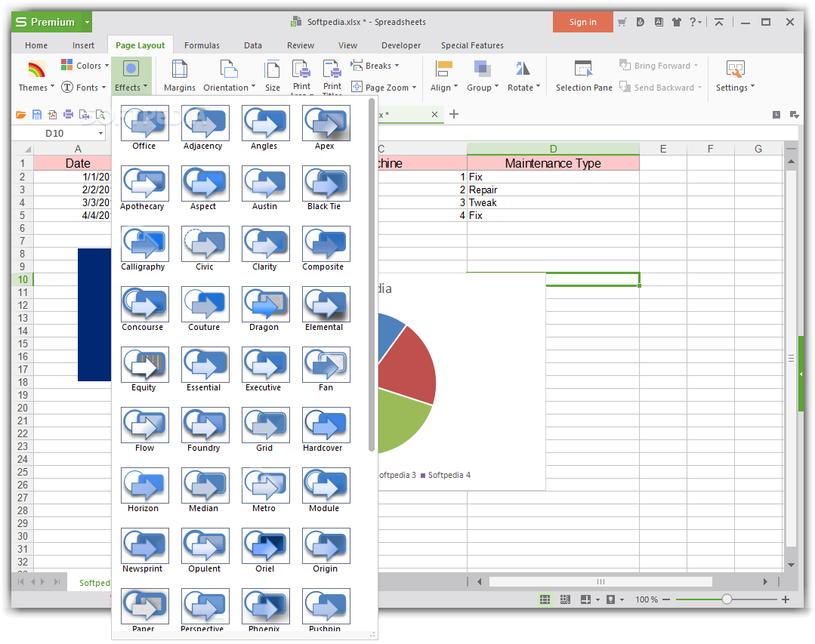This screenshot has height=644, width=815.
Task: Adjust the zoom slider handle
Action: pos(727,599)
